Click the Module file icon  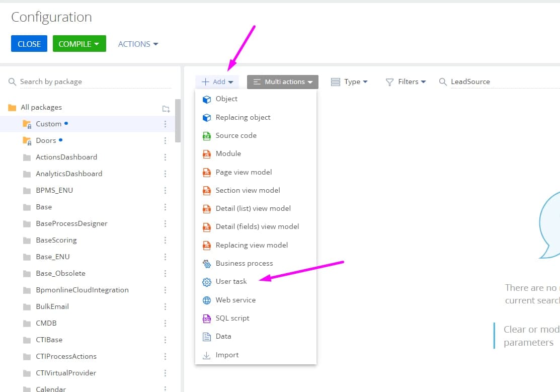(206, 154)
